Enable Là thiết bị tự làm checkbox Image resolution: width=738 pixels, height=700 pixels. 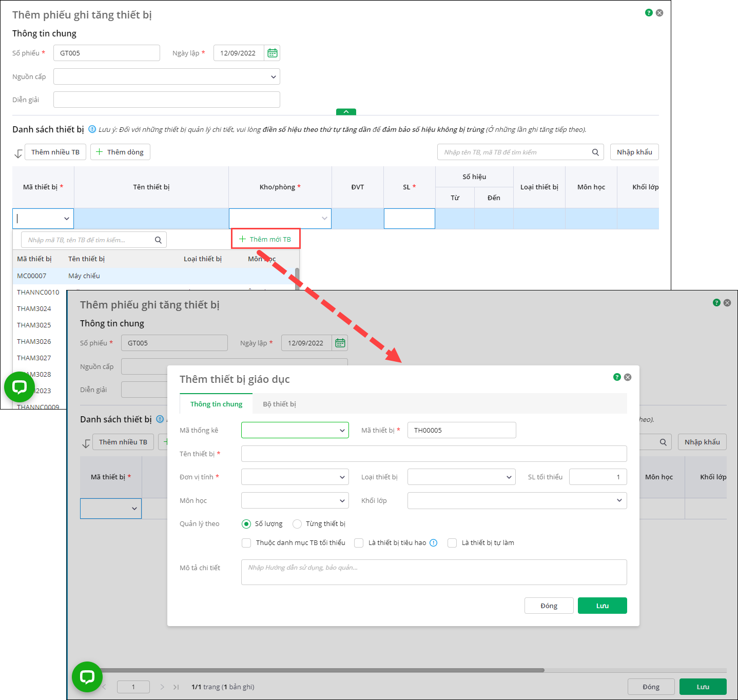pos(452,543)
